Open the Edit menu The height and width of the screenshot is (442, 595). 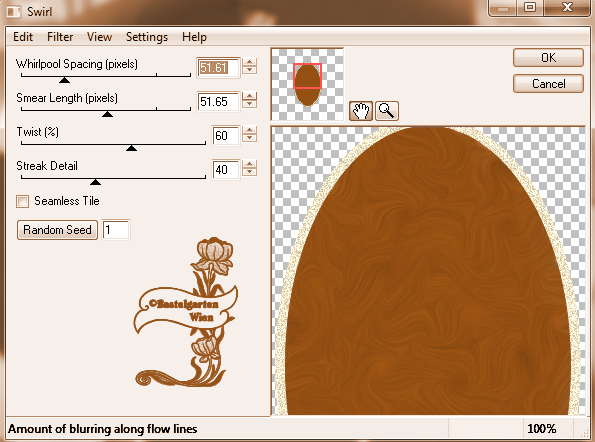(x=23, y=37)
